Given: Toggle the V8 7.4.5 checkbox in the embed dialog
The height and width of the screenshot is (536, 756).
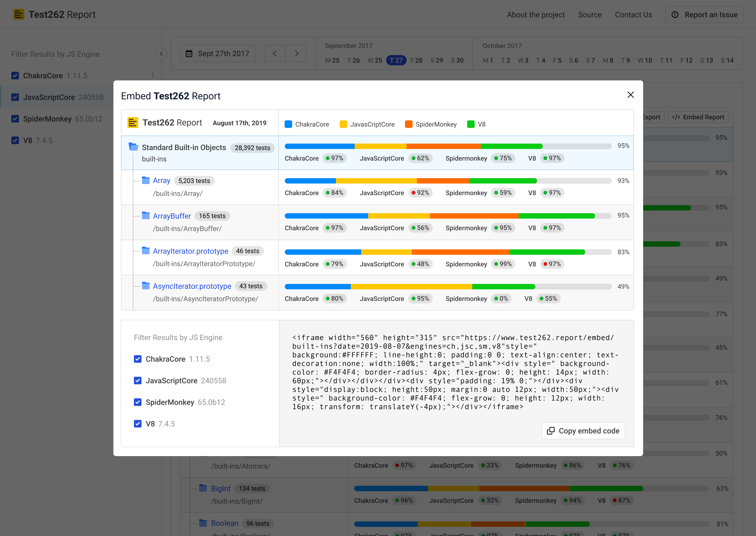Looking at the screenshot, I should [x=138, y=424].
